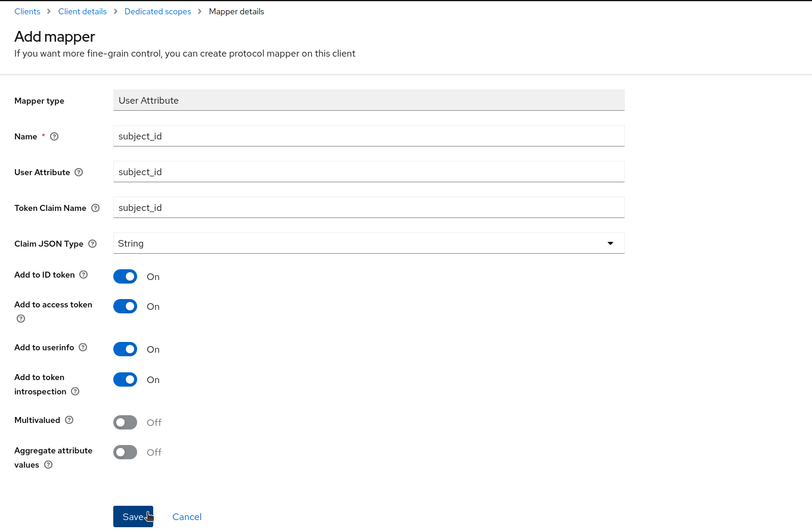Image resolution: width=812 pixels, height=529 pixels.
Task: Show help for Aggregate attribute values
Action: (x=48, y=465)
